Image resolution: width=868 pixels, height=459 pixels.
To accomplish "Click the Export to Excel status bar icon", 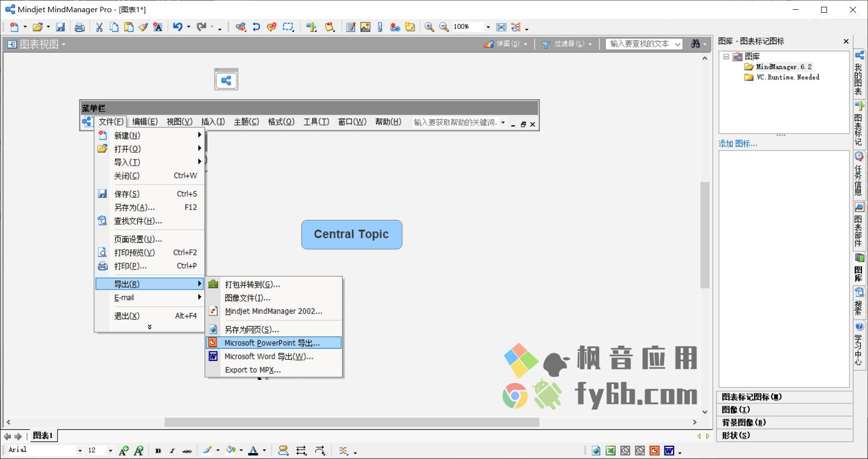I will click(610, 451).
